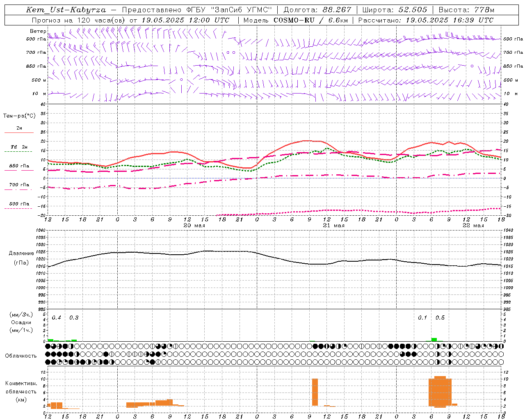Click the model label COSMO-RU / 6.6км

click(310, 20)
